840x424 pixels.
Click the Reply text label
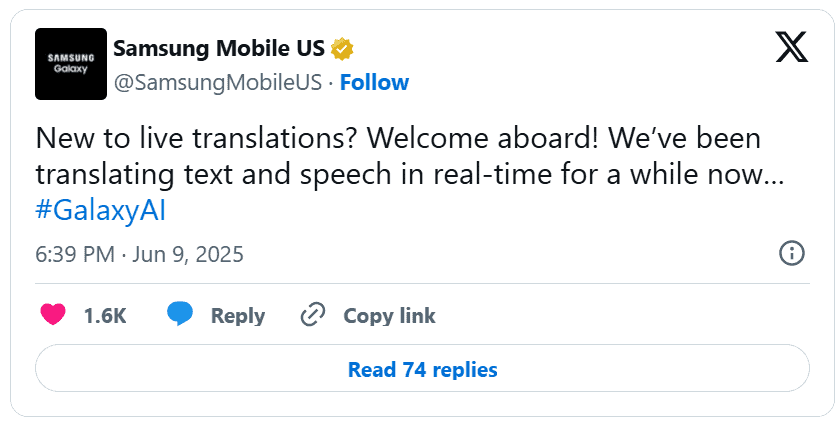[x=237, y=316]
